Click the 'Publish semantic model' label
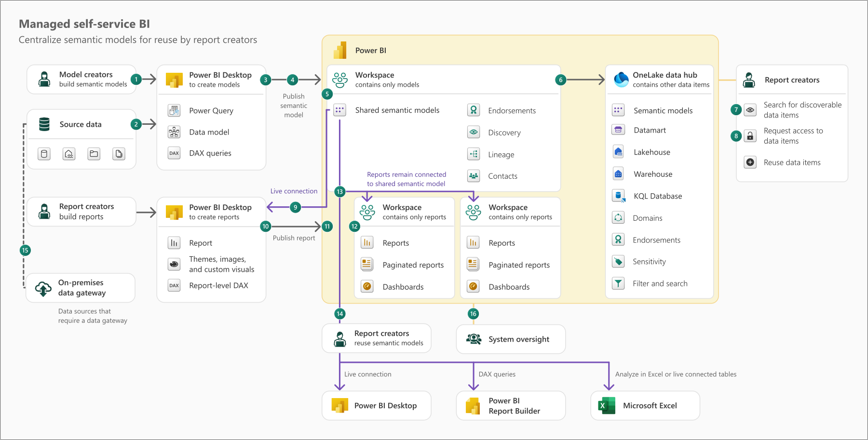868x440 pixels. [294, 106]
